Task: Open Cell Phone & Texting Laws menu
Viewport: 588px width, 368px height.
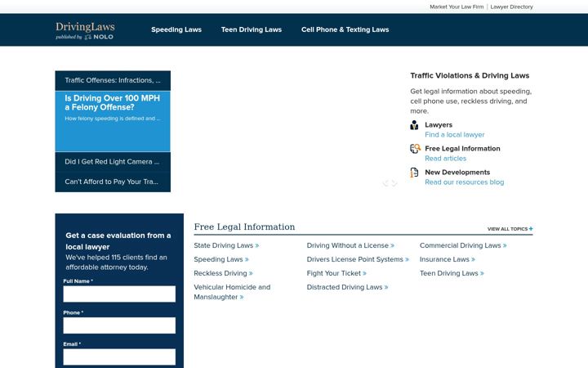Action: [345, 29]
